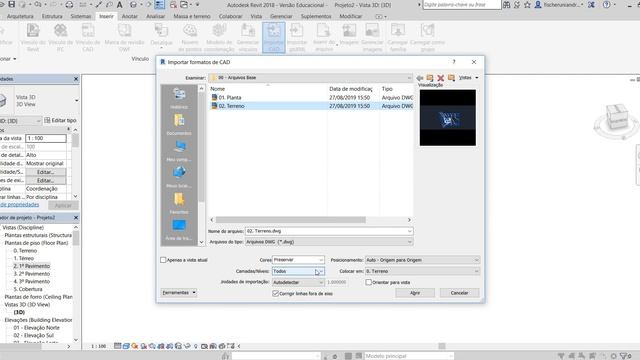Select the 01. Planta file

click(x=229, y=98)
